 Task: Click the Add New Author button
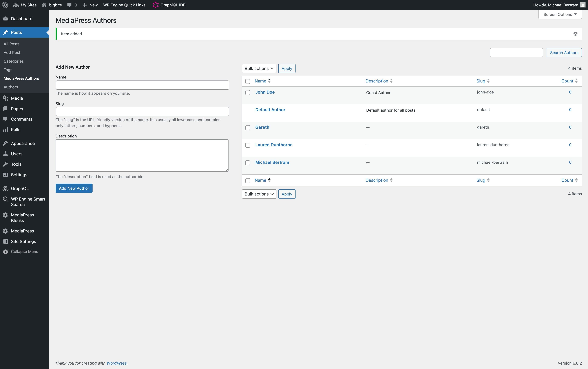click(74, 188)
